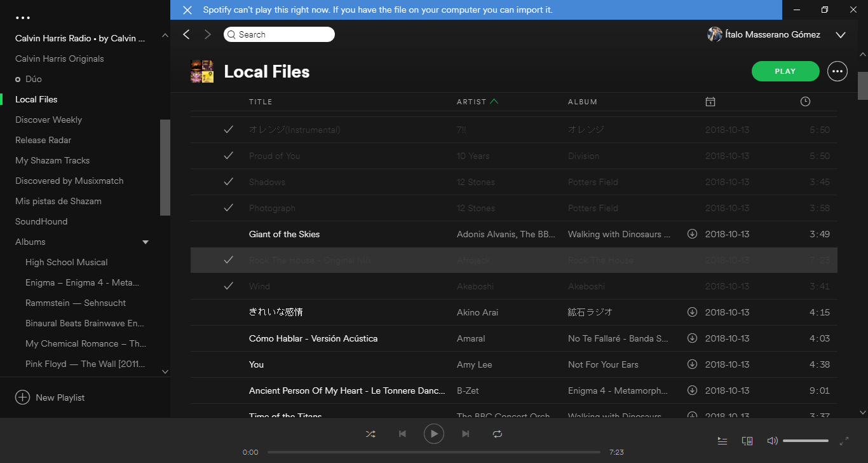This screenshot has width=868, height=463.
Task: Open artist Amaral
Action: click(x=471, y=338)
